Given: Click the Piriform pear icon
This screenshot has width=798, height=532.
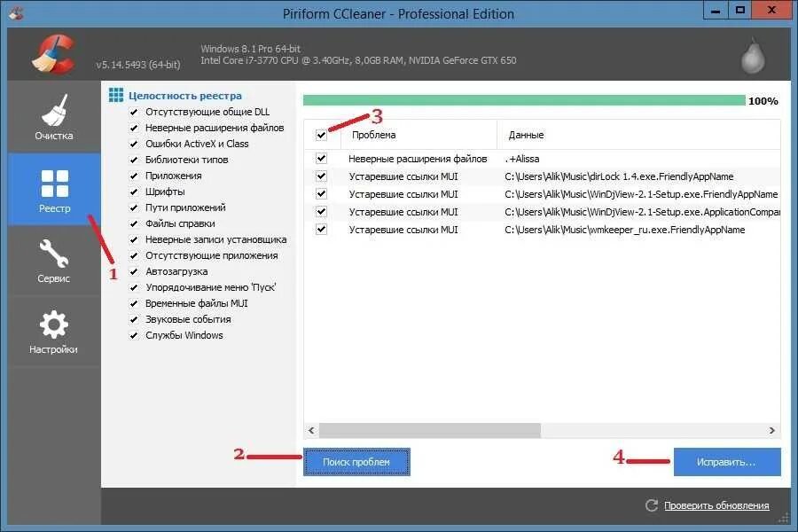Looking at the screenshot, I should pyautogui.click(x=753, y=55).
